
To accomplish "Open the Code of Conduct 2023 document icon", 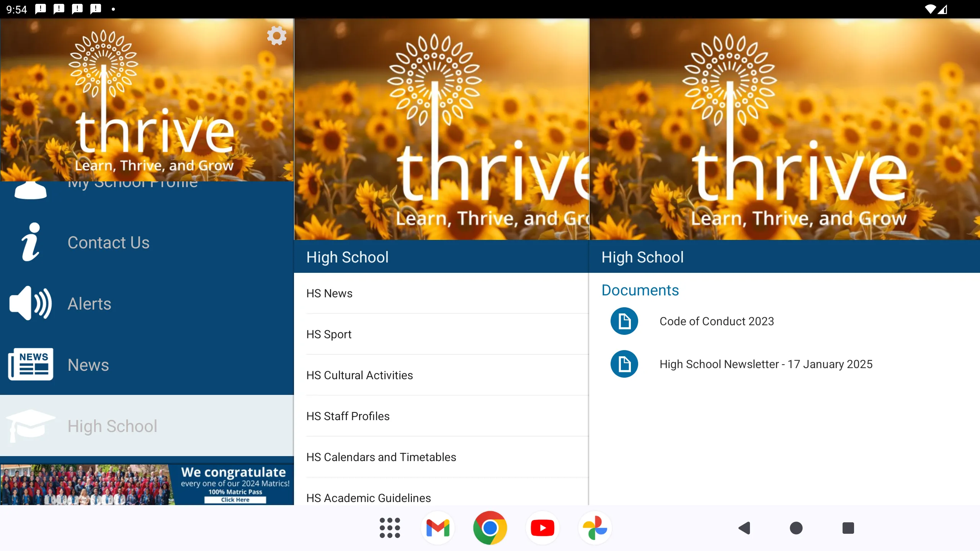I will (x=624, y=321).
